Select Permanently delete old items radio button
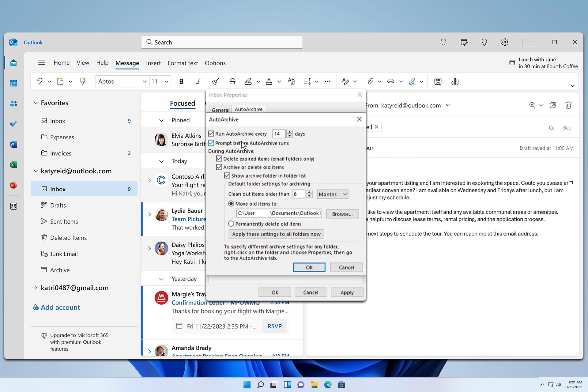This screenshot has width=588, height=392. pos(231,224)
